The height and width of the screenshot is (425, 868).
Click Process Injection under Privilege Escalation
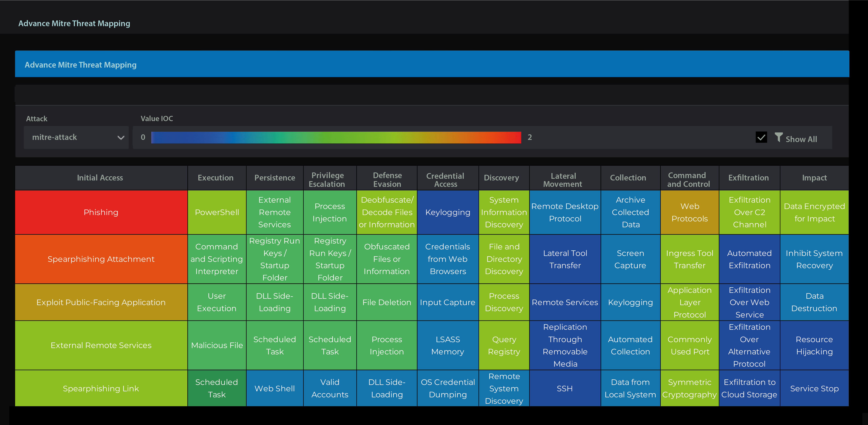pyautogui.click(x=330, y=213)
